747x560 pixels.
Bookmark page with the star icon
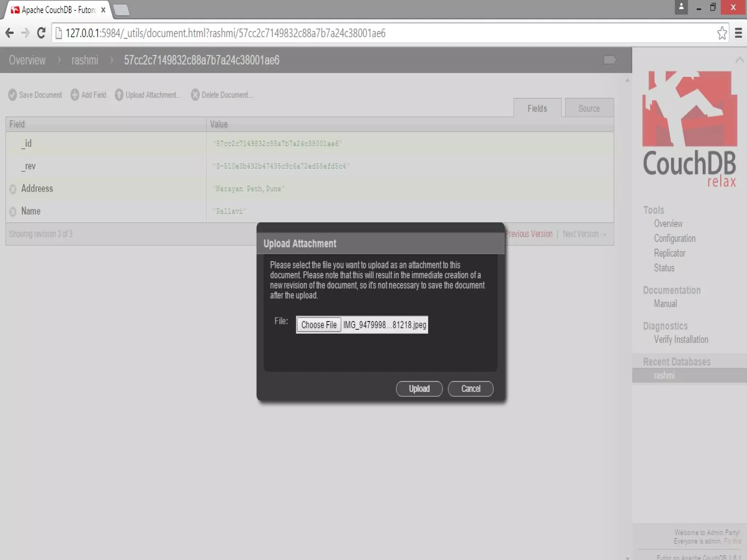pos(722,33)
